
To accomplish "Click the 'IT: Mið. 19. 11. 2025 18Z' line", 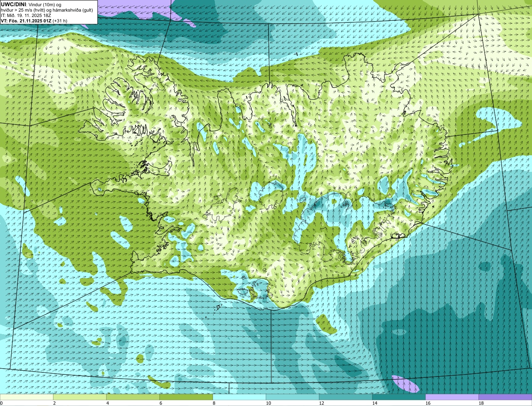I will (26, 15).
